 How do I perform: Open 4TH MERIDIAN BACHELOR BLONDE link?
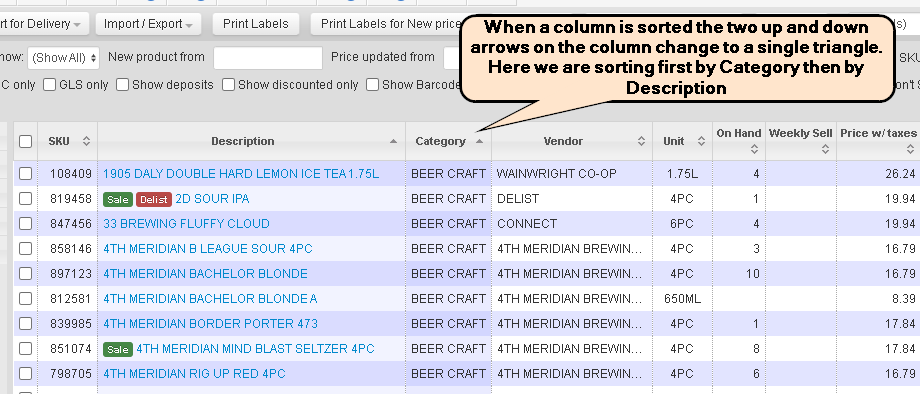pyautogui.click(x=205, y=274)
